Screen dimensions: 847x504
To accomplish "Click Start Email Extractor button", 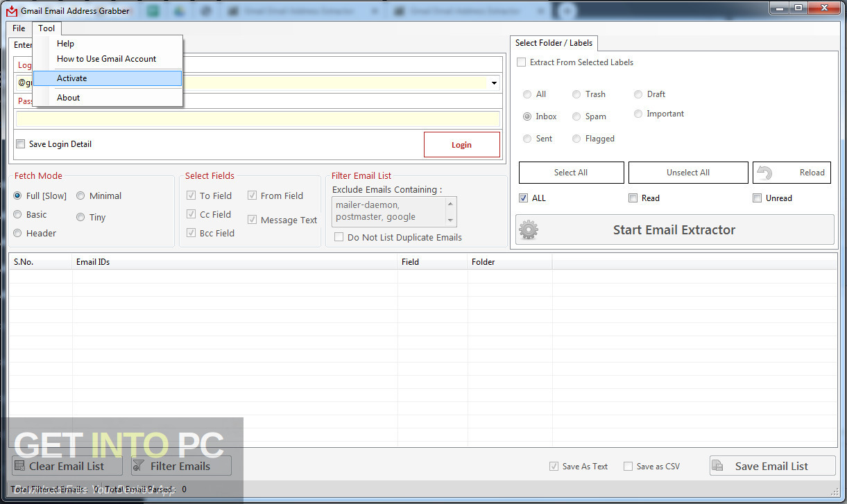I will point(674,230).
